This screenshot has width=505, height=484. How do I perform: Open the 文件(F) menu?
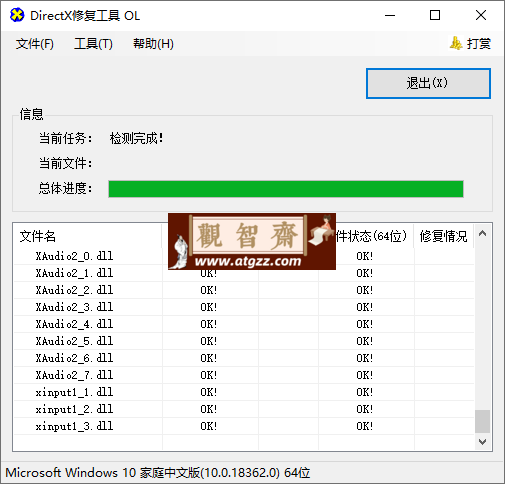[35, 44]
